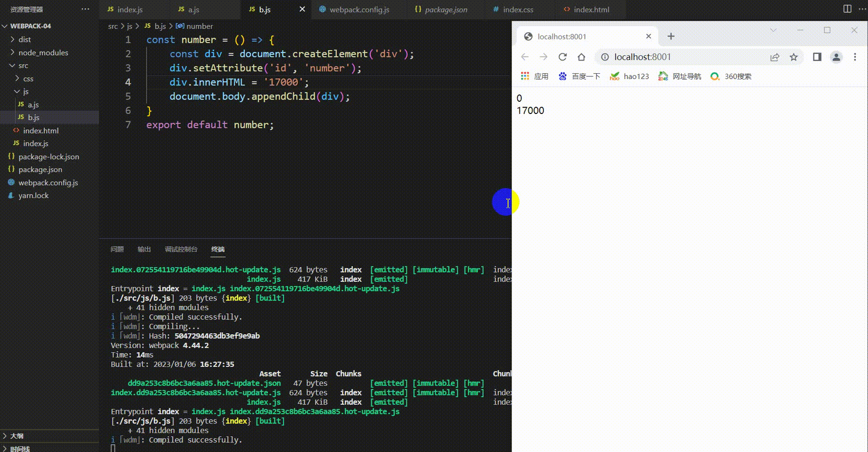
Task: Toggle the browser side panel
Action: (x=817, y=57)
